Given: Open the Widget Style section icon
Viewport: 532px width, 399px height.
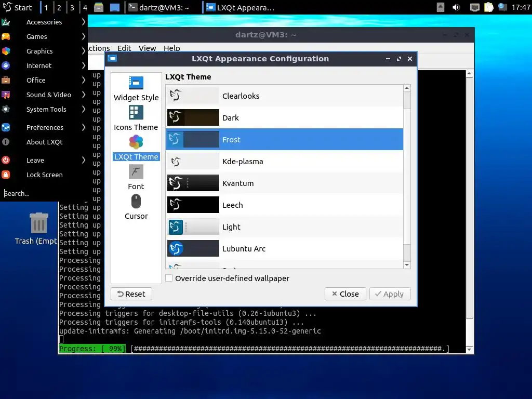Looking at the screenshot, I should point(136,83).
